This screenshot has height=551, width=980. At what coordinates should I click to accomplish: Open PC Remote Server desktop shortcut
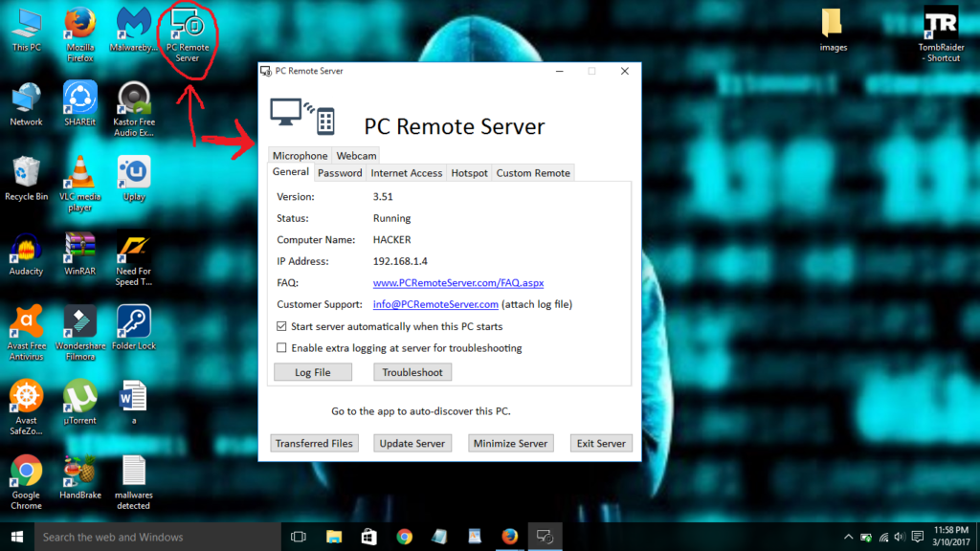click(x=188, y=35)
